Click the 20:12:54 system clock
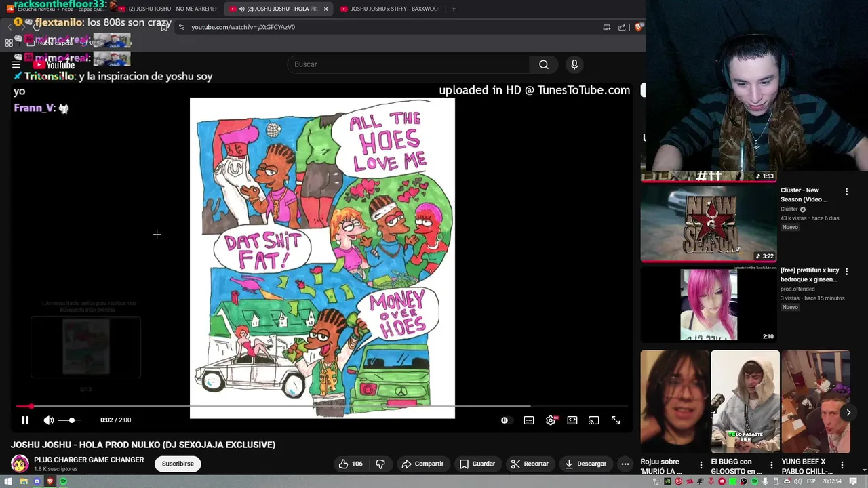 [832, 481]
